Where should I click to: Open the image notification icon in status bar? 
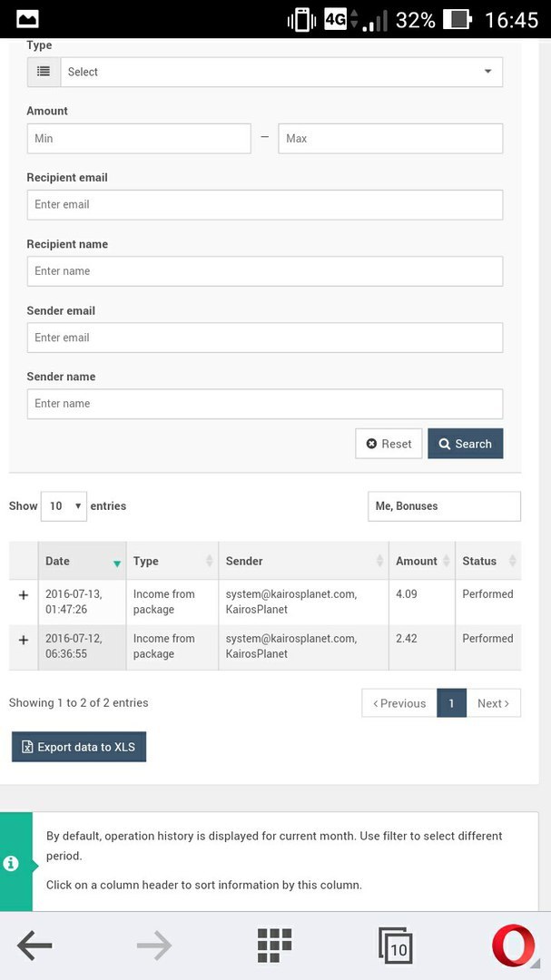tap(27, 19)
